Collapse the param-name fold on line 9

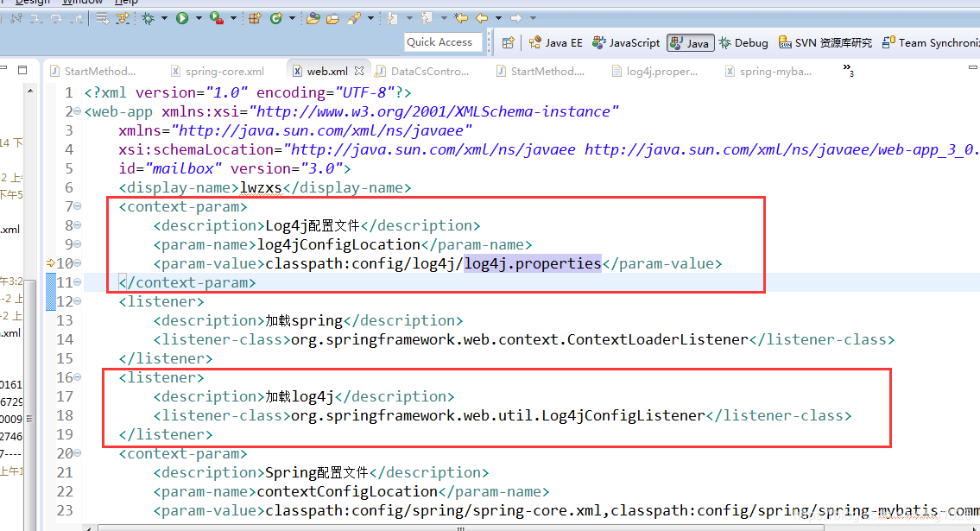(x=78, y=244)
